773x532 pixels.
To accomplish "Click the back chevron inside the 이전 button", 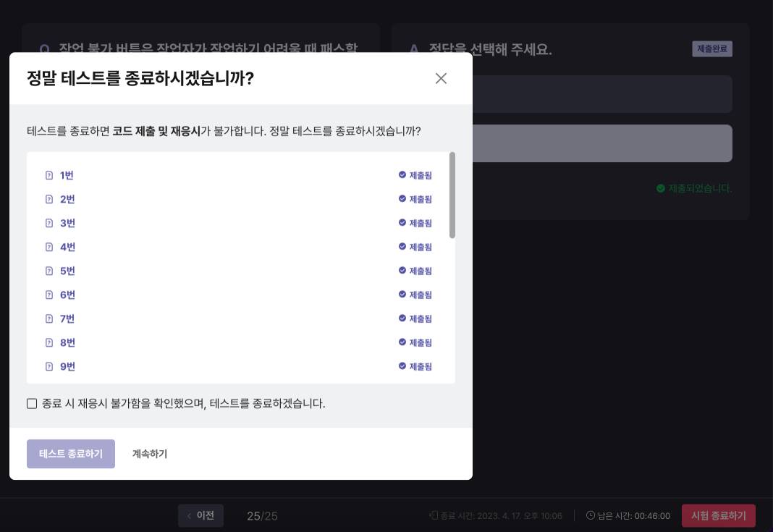I will click(190, 515).
